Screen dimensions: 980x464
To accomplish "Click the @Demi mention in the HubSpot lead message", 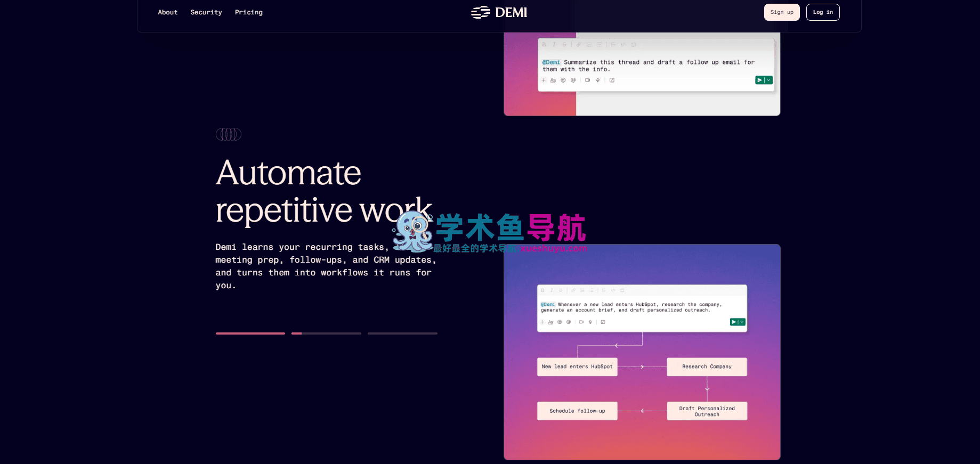I will pos(548,305).
